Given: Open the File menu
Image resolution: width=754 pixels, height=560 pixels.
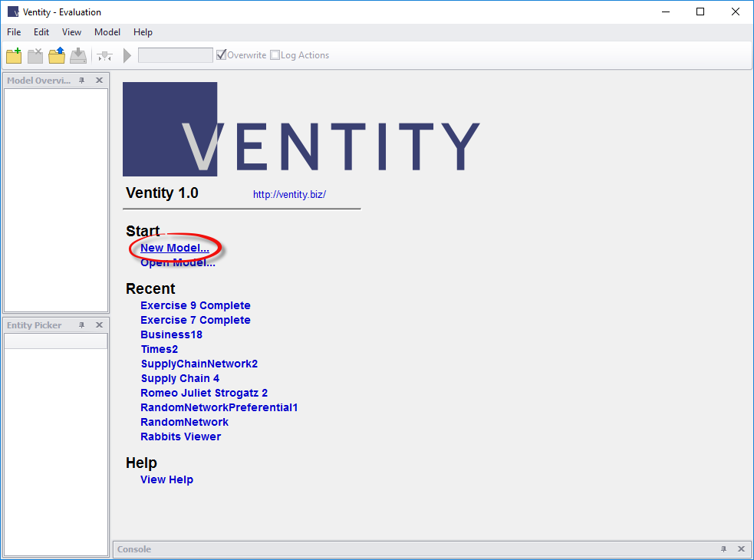Looking at the screenshot, I should 14,32.
